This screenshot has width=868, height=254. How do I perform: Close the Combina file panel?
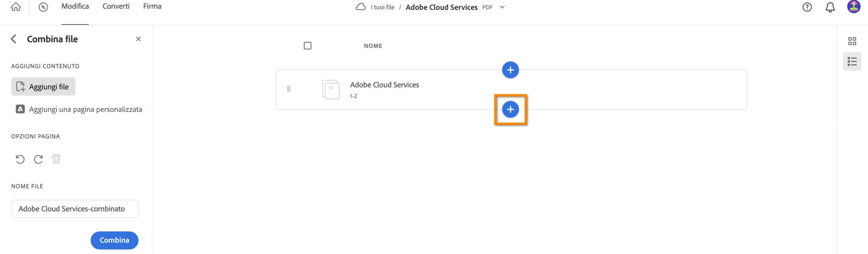pos(138,39)
